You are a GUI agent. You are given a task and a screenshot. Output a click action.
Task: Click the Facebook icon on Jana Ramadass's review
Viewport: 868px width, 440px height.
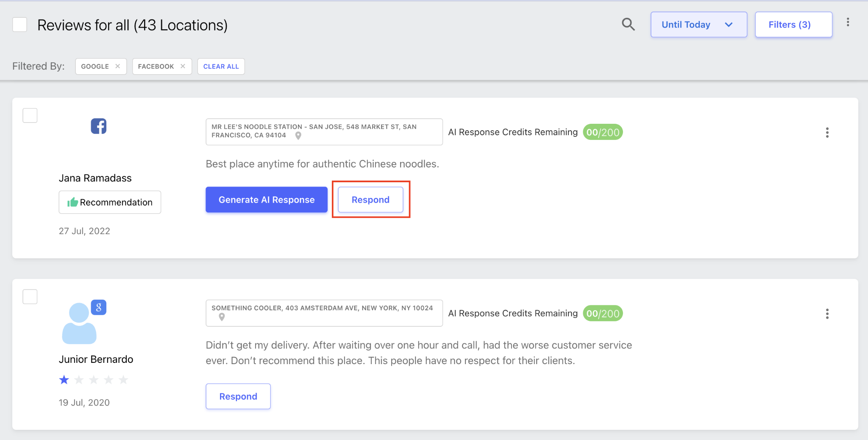pyautogui.click(x=98, y=126)
